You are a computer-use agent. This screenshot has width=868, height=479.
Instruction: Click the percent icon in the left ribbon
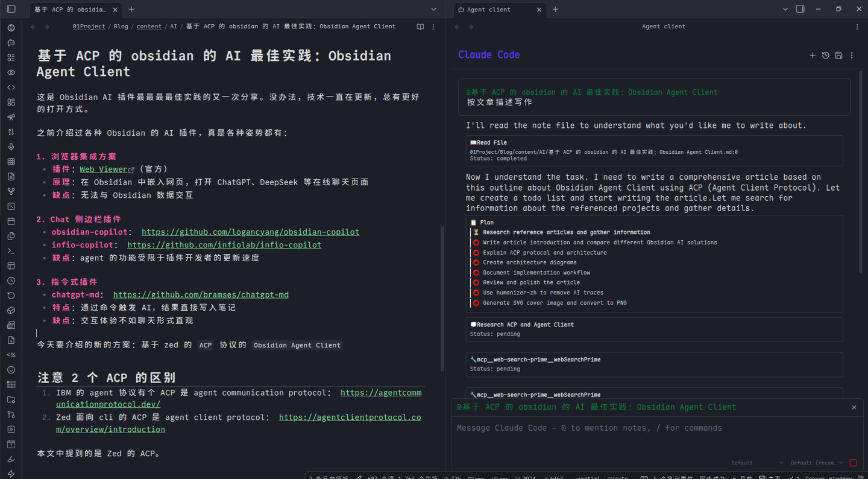click(x=11, y=355)
